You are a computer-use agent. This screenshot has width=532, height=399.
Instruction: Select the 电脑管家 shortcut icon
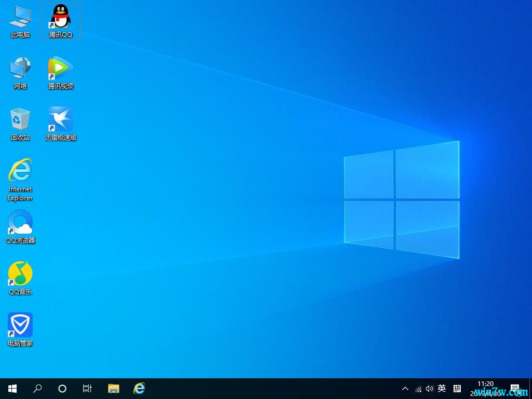[20, 330]
